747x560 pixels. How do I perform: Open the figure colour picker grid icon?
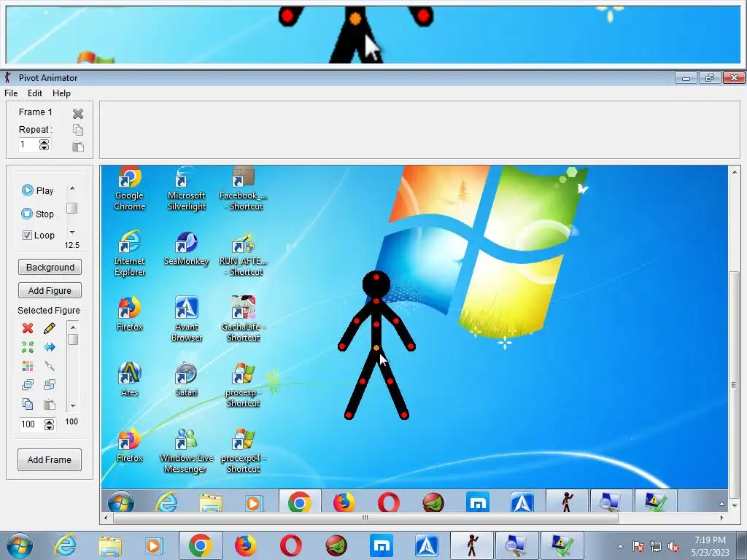(28, 366)
